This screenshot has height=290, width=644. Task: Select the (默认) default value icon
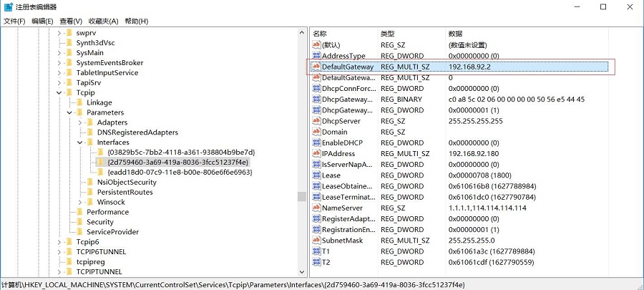tap(316, 45)
